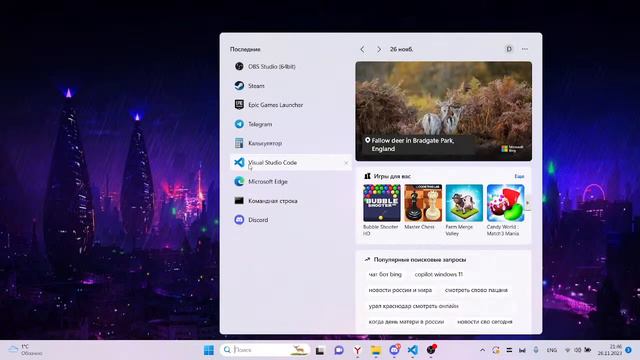Switch to Discord on the taskbar
Screen dimensions: 640x360
[x=394, y=350]
